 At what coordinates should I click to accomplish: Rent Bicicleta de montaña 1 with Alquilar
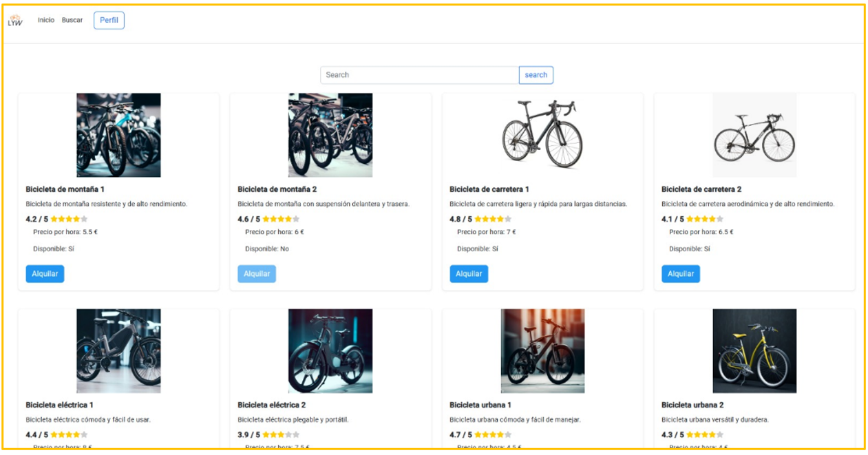[x=45, y=274]
